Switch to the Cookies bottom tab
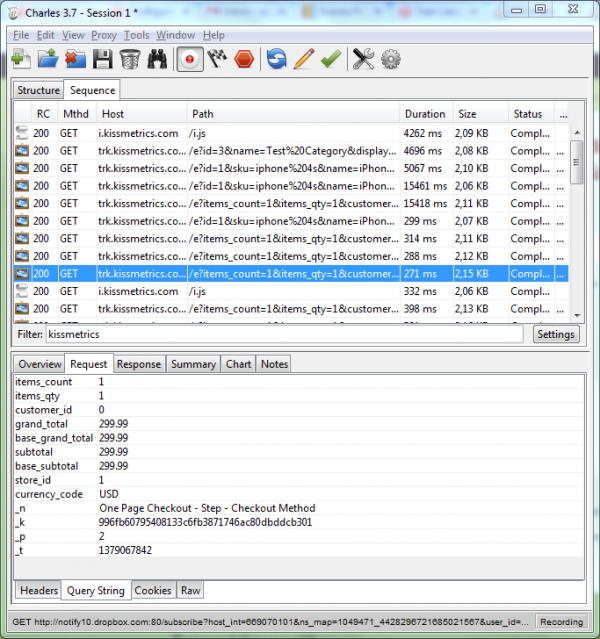This screenshot has width=600, height=639. tap(153, 590)
